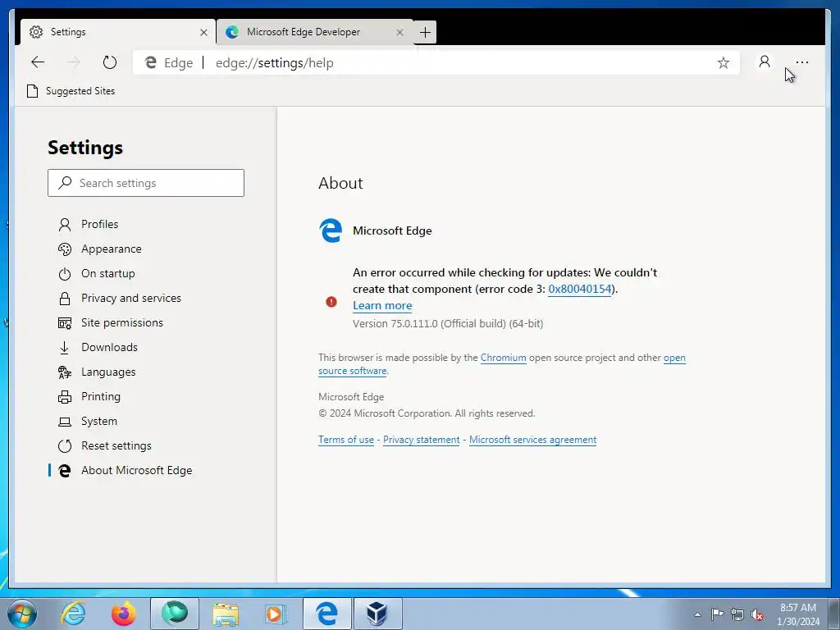Click the Edge taskbar button

326,614
